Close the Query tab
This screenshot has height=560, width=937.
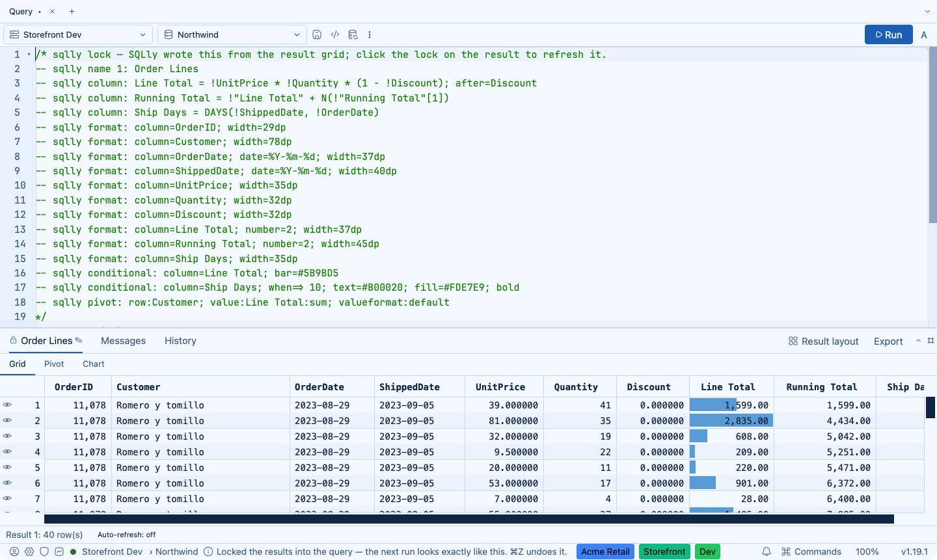coord(53,11)
